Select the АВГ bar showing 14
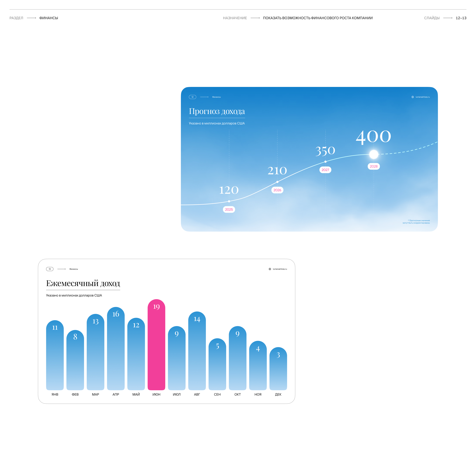 pyautogui.click(x=197, y=351)
